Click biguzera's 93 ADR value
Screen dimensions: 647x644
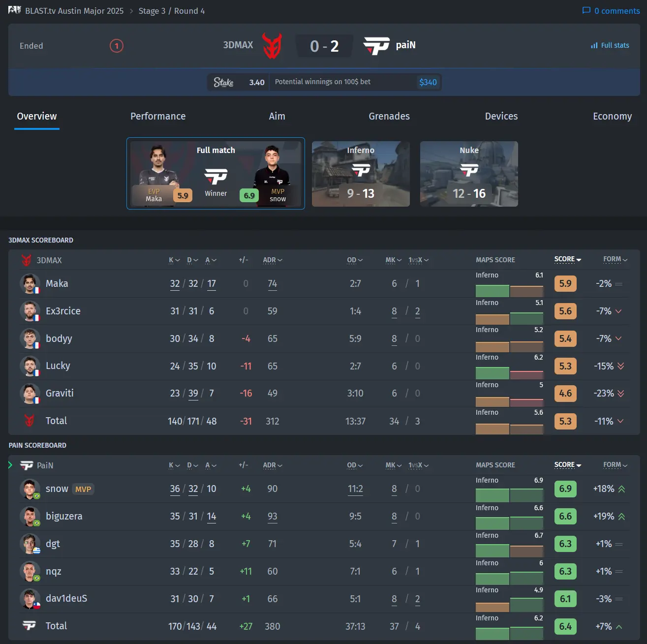273,516
